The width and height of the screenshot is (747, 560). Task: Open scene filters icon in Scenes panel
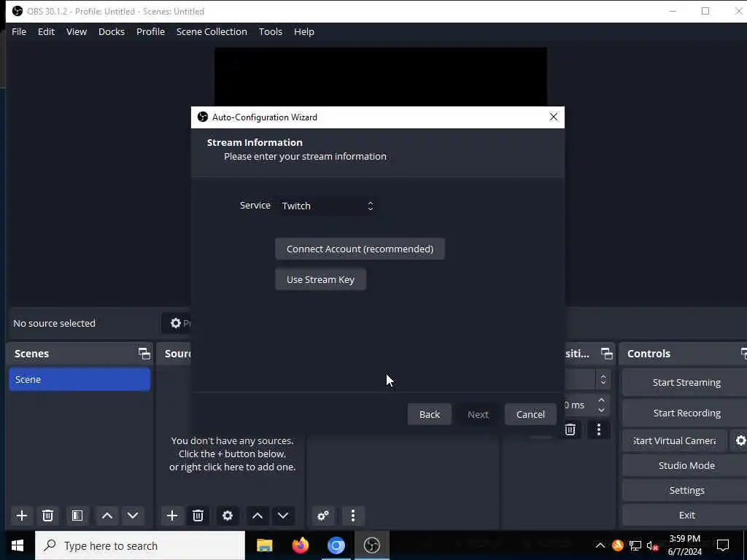77,516
